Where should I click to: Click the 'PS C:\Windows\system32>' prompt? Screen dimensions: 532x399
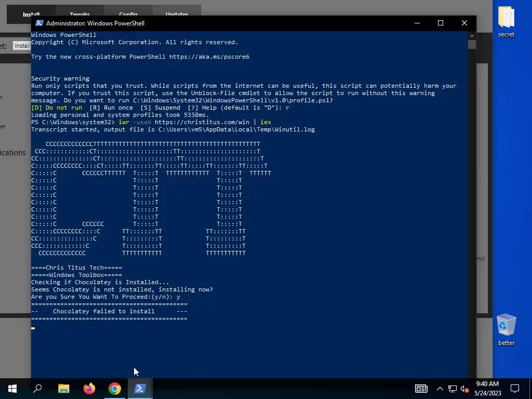click(73, 122)
